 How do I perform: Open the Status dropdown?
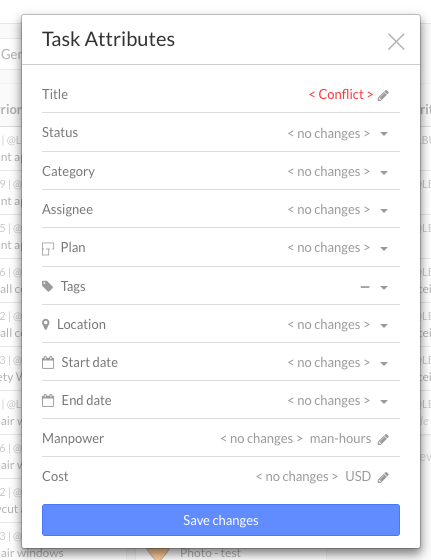pyautogui.click(x=384, y=134)
